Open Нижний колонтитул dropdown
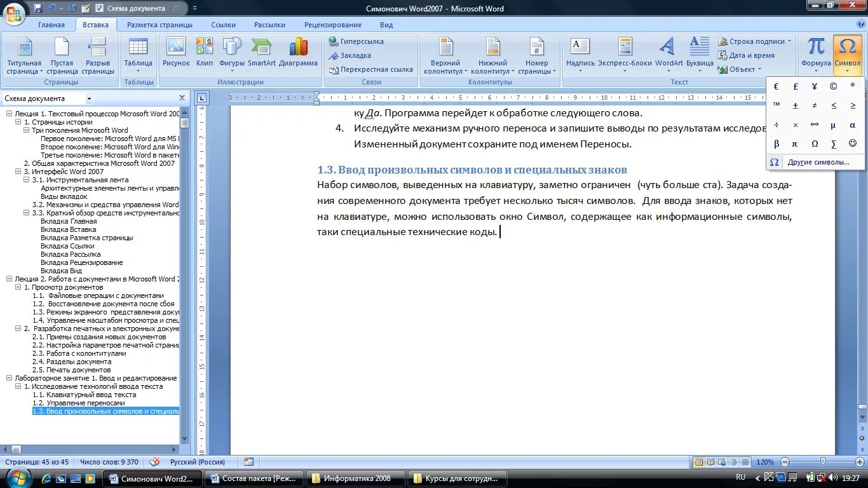Screen dimensions: 868x488 click(493, 56)
